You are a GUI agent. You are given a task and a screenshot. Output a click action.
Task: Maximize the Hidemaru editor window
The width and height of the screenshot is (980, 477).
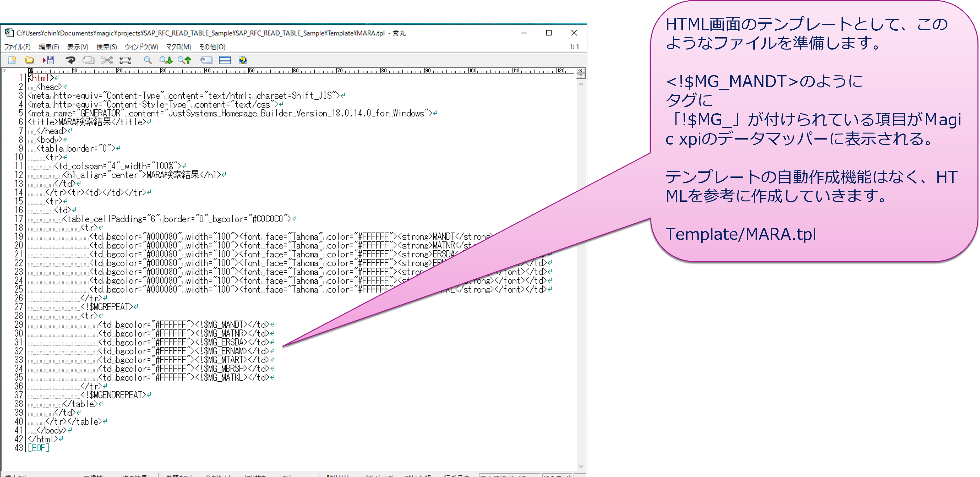(549, 33)
